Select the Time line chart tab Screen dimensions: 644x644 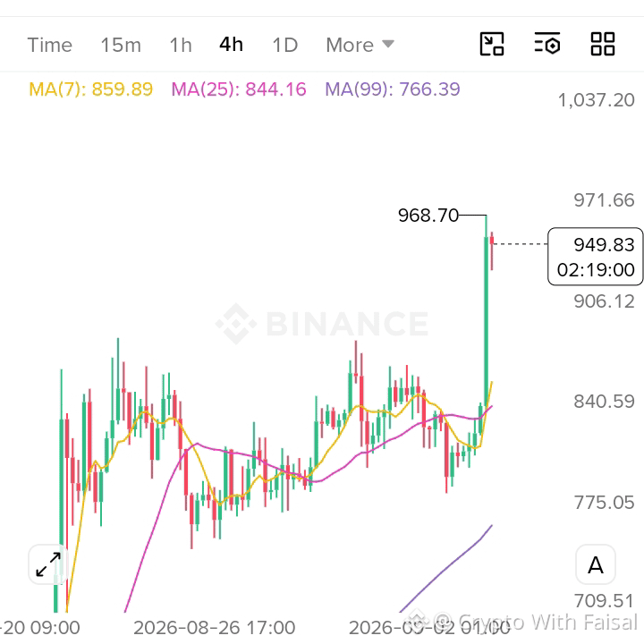tap(50, 45)
